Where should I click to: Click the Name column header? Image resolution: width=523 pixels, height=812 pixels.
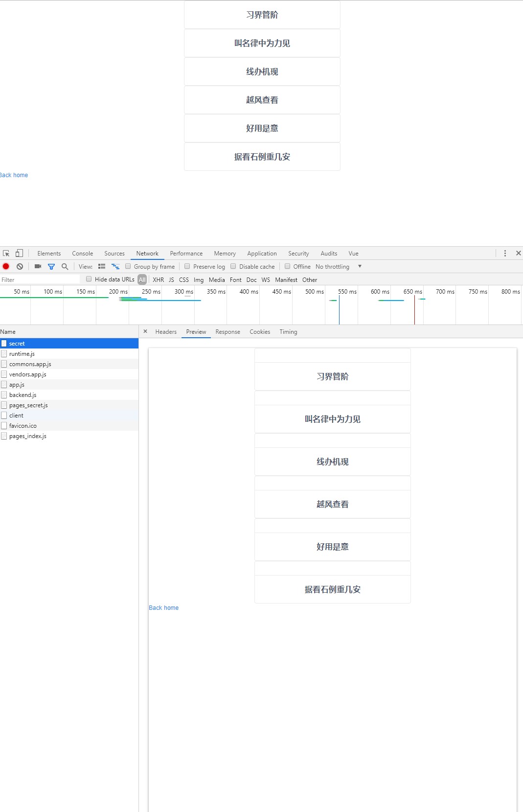tap(69, 332)
